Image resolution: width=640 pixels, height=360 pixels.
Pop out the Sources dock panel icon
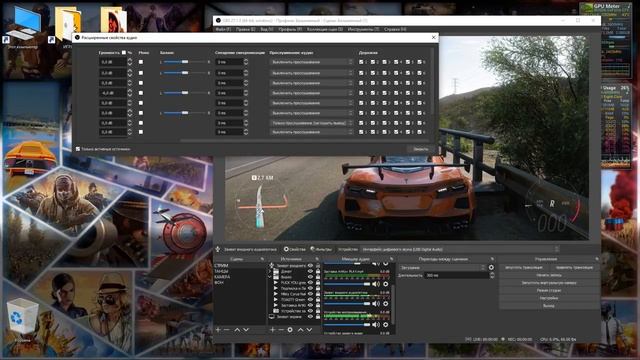[317, 259]
